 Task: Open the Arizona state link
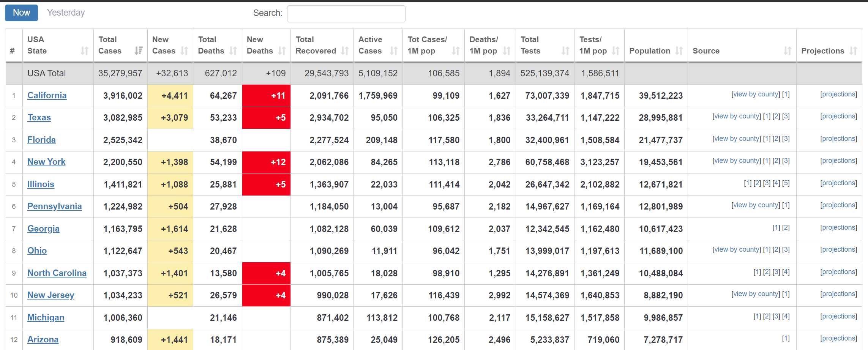[43, 340]
